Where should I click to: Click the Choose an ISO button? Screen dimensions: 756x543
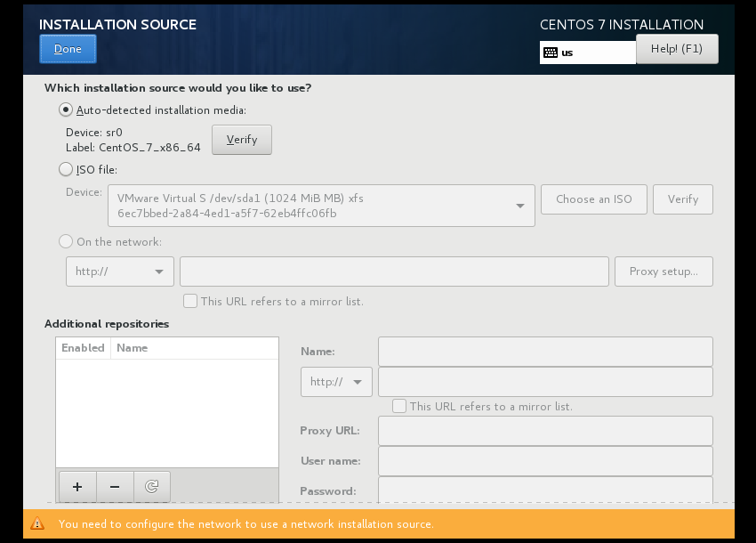click(x=594, y=199)
